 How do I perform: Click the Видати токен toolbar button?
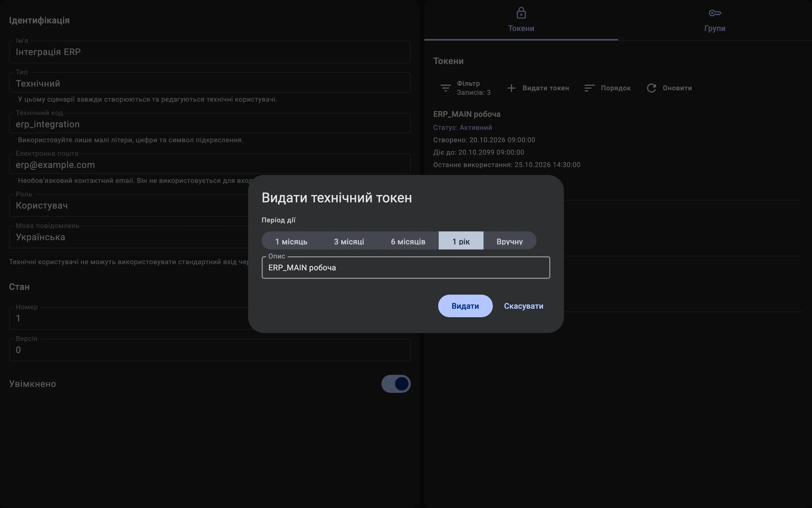pos(538,88)
